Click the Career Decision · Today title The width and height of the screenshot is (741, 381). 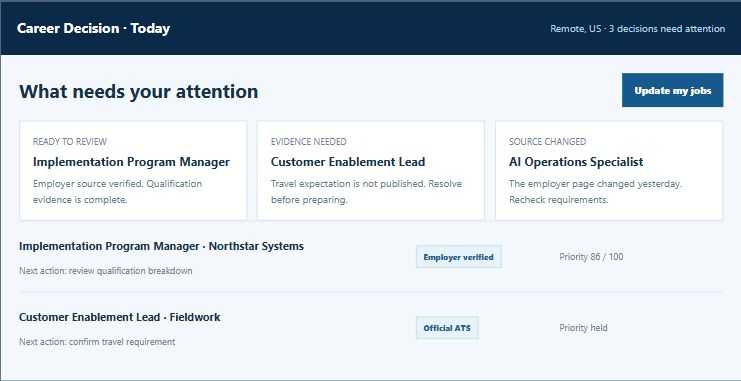[x=94, y=28]
